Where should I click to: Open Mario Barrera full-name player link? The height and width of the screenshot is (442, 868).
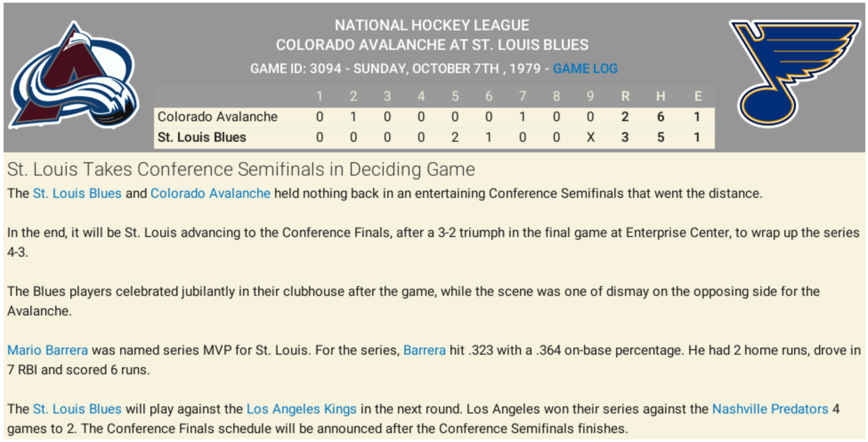tap(48, 350)
